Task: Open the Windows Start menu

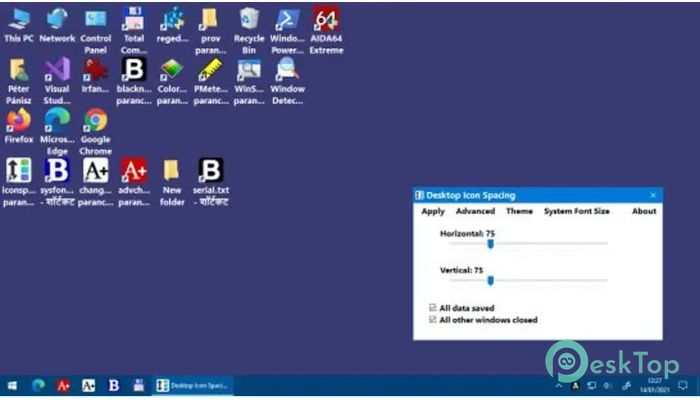Action: click(x=12, y=385)
